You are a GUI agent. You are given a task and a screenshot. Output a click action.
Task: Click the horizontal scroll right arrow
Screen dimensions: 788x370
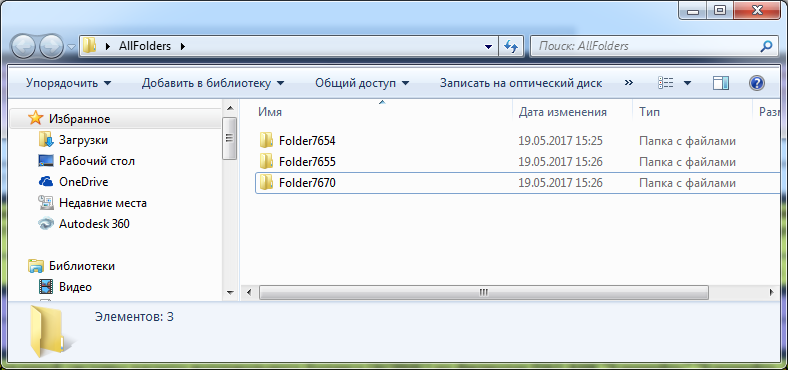pos(772,293)
